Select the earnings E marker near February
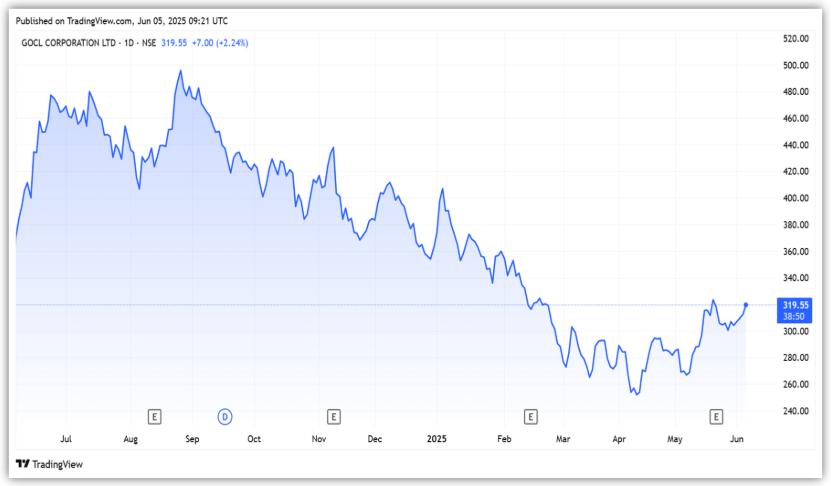Screen dimensions: 831x486 click(531, 415)
